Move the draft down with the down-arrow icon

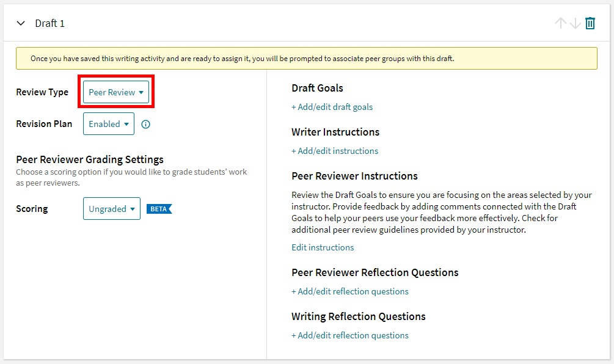point(574,23)
